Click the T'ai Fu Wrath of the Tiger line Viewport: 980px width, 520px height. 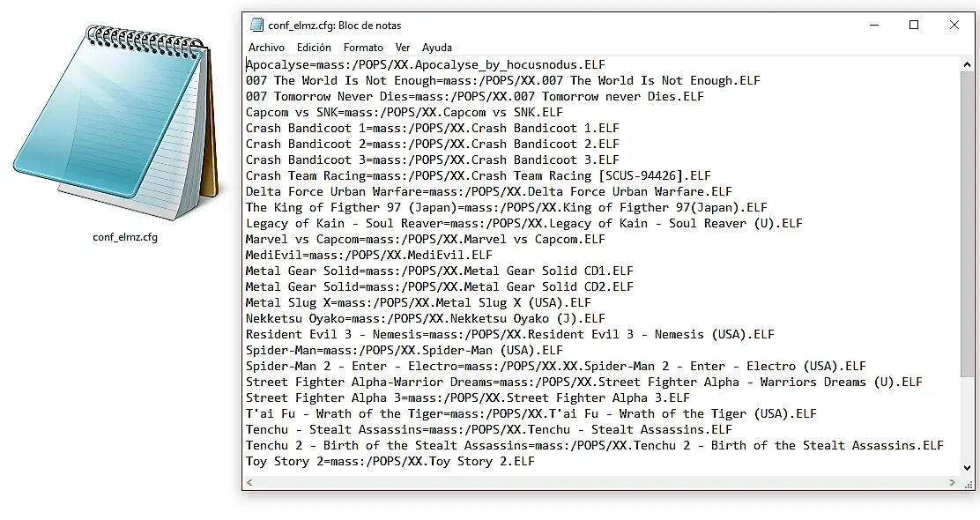531,413
